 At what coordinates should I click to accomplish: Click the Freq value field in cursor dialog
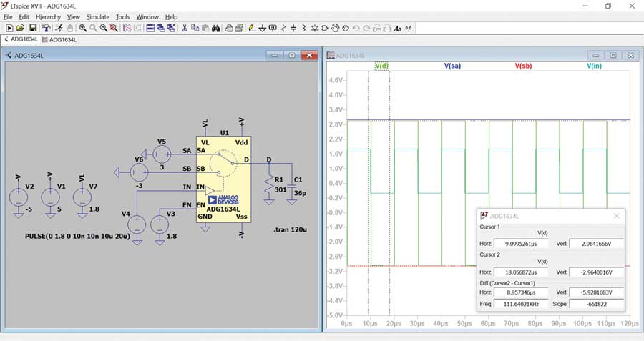pos(520,304)
